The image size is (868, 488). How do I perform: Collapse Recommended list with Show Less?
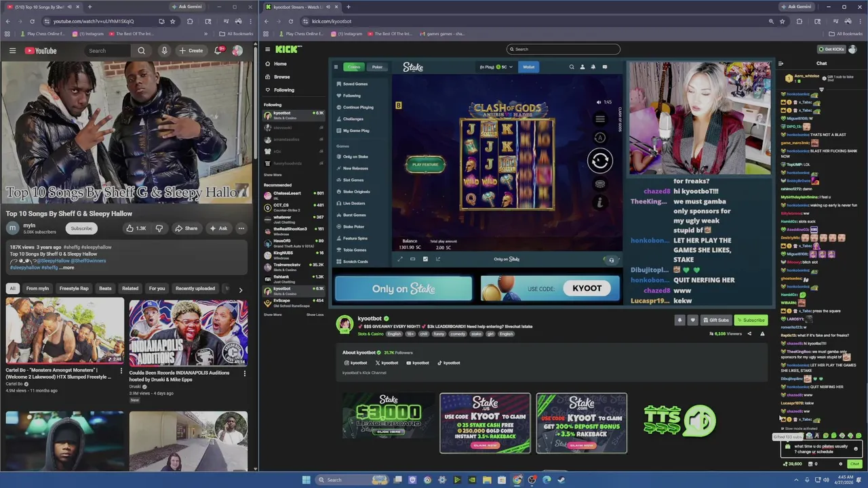(x=315, y=314)
